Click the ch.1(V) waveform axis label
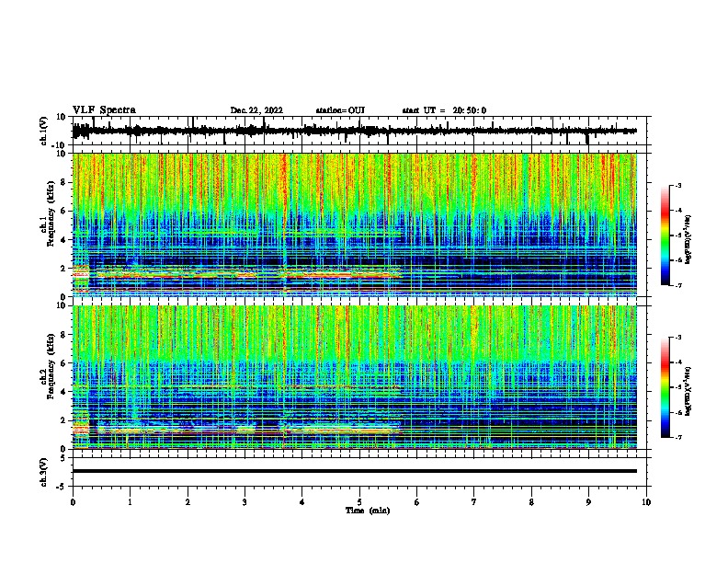This screenshot has height=563, width=728. tap(43, 131)
